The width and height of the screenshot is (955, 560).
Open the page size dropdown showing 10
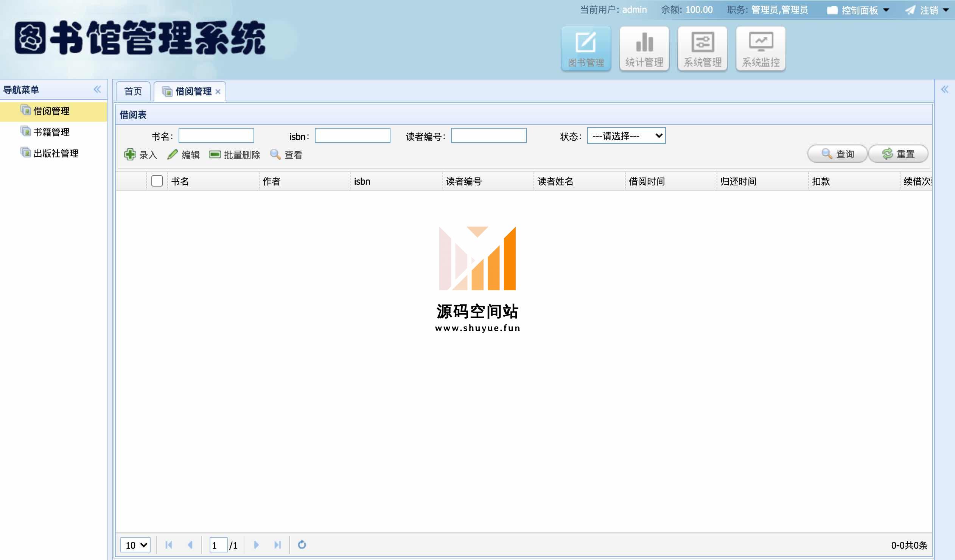pos(135,545)
